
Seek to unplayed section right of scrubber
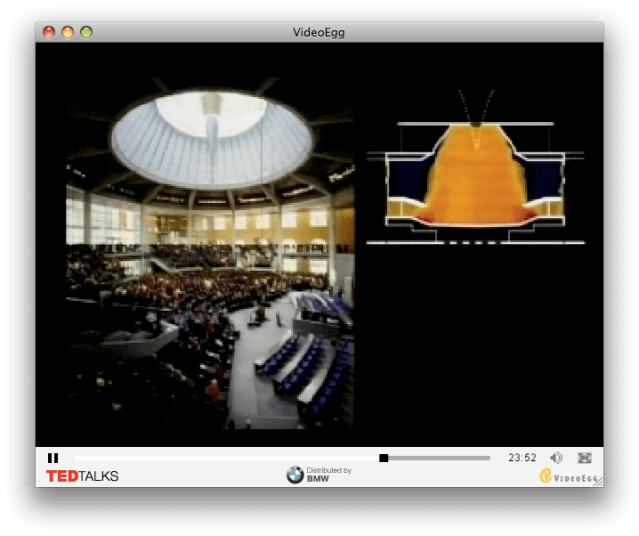440,458
